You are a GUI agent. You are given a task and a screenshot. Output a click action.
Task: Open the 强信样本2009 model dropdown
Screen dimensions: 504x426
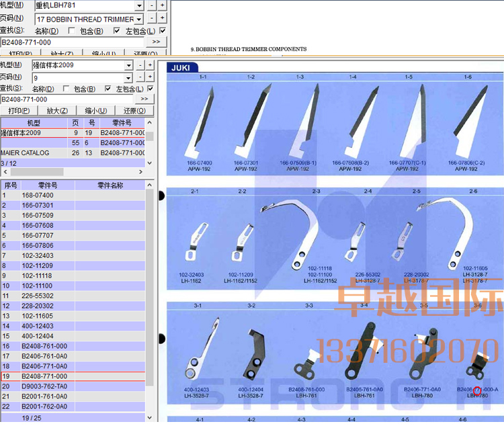(x=129, y=65)
